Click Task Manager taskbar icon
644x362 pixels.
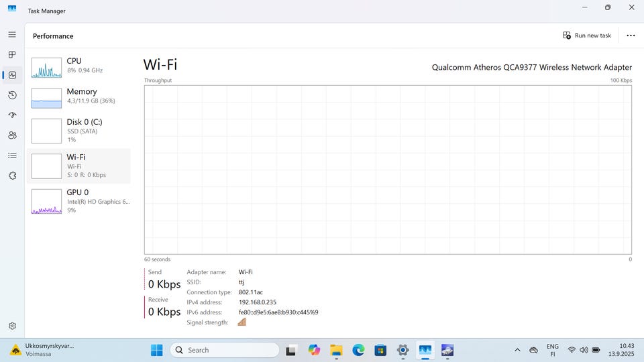tap(425, 350)
